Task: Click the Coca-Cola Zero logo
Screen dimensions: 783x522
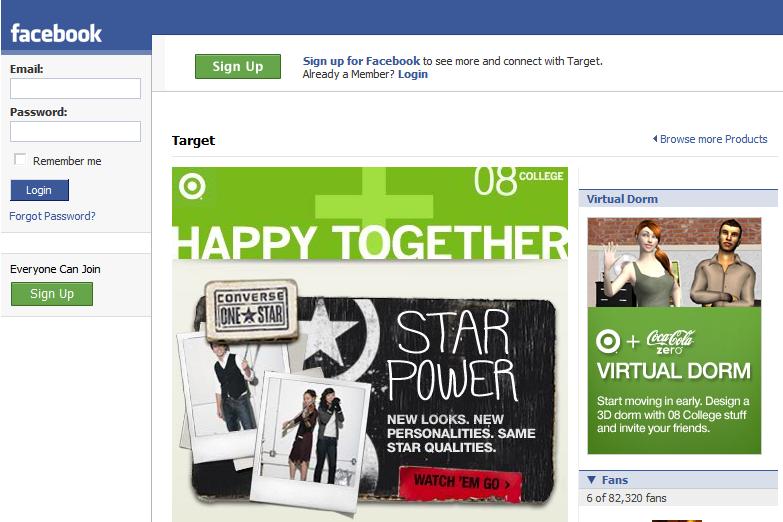Action: [x=670, y=342]
